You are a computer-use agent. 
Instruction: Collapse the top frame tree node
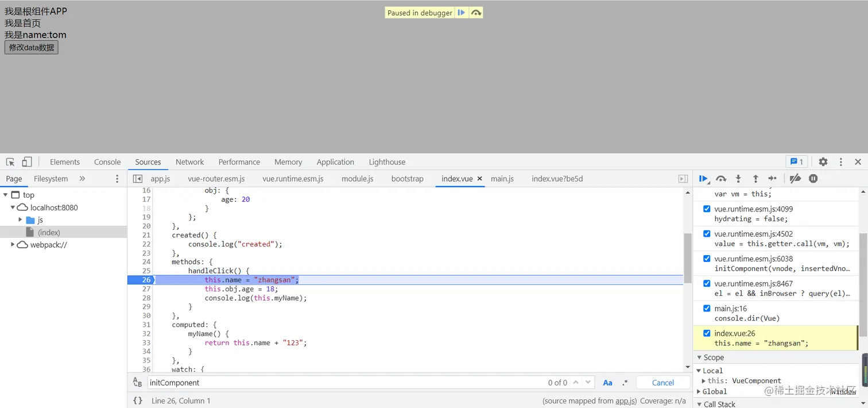[x=5, y=195]
